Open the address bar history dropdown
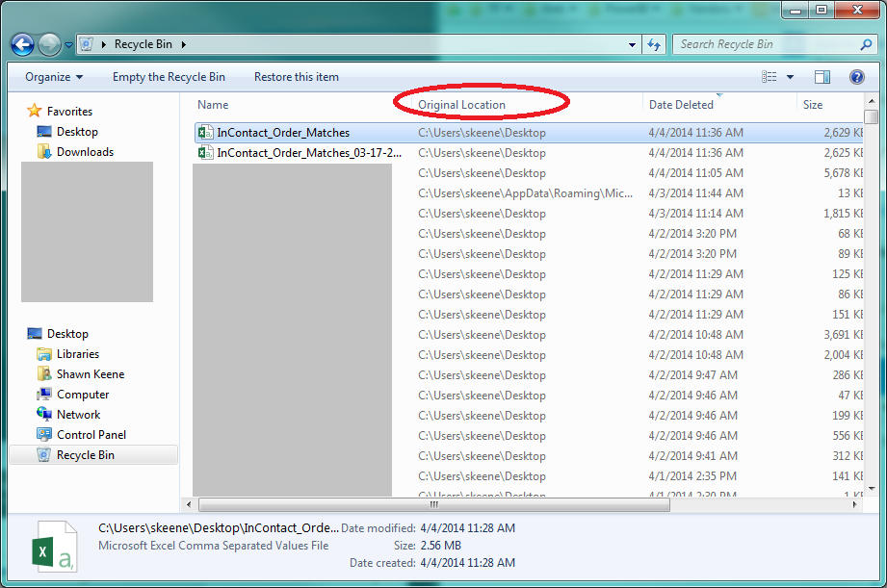This screenshot has height=588, width=887. pos(632,44)
